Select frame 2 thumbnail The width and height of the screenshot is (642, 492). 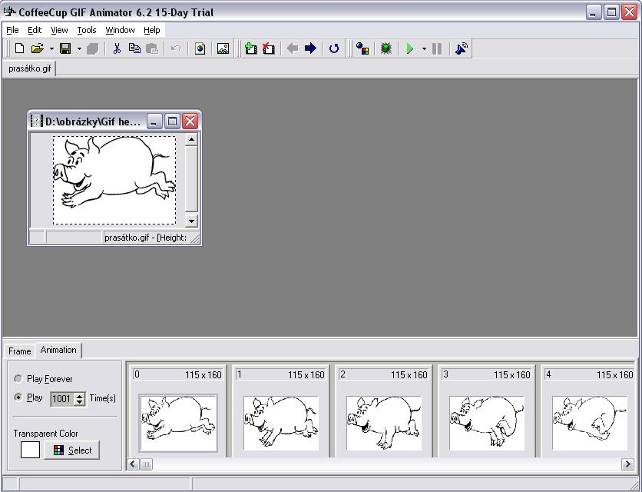pos(384,423)
